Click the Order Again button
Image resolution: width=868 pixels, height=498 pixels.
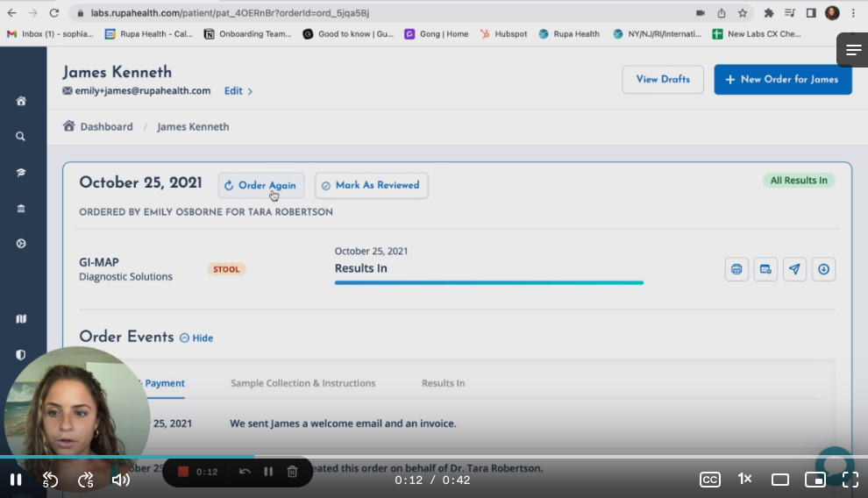pos(261,185)
